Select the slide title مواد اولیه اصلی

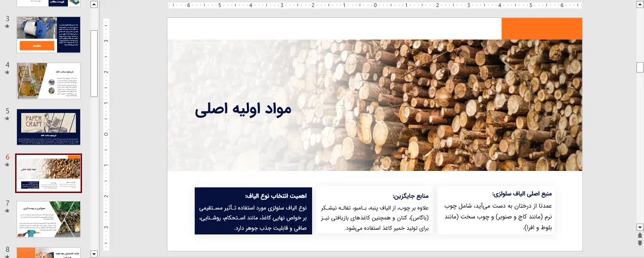click(243, 109)
